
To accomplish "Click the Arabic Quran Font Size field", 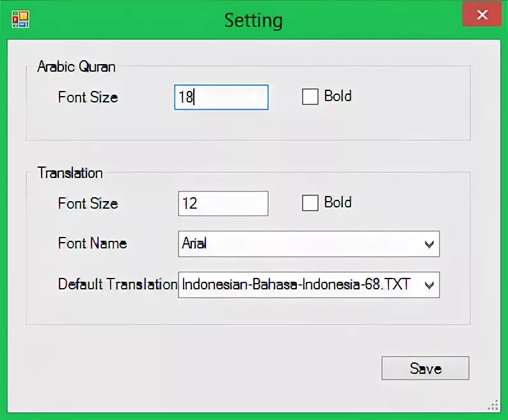I will click(221, 97).
